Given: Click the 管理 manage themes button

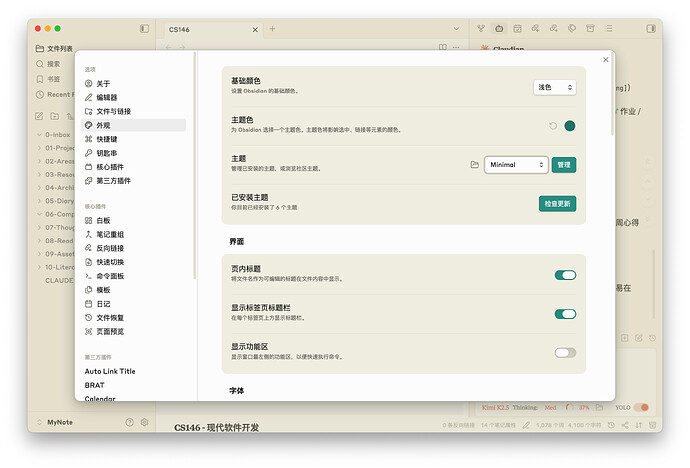Looking at the screenshot, I should coord(564,165).
